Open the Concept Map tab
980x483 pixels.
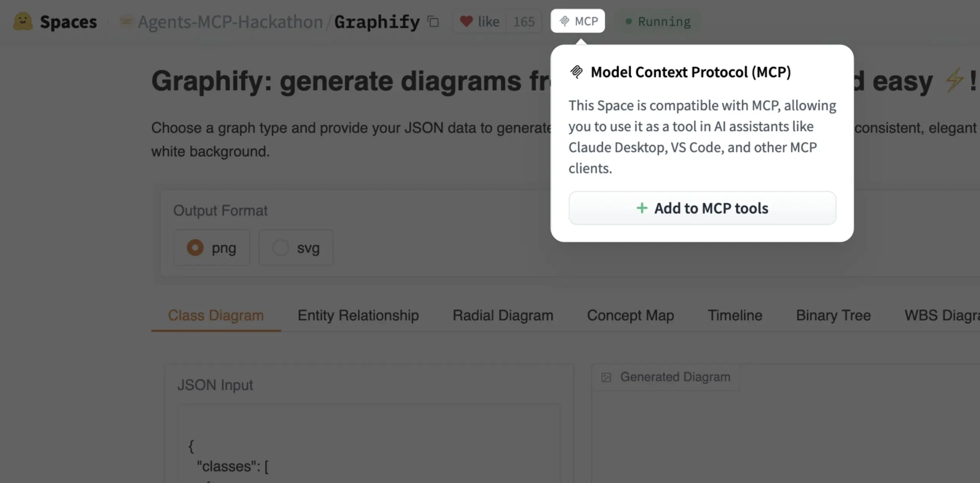[x=630, y=316]
